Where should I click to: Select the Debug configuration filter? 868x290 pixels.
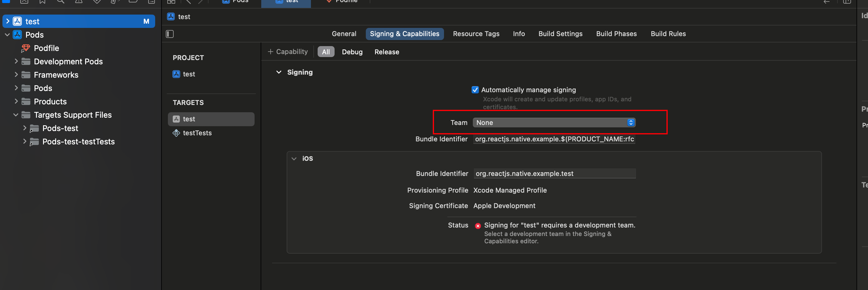[352, 52]
